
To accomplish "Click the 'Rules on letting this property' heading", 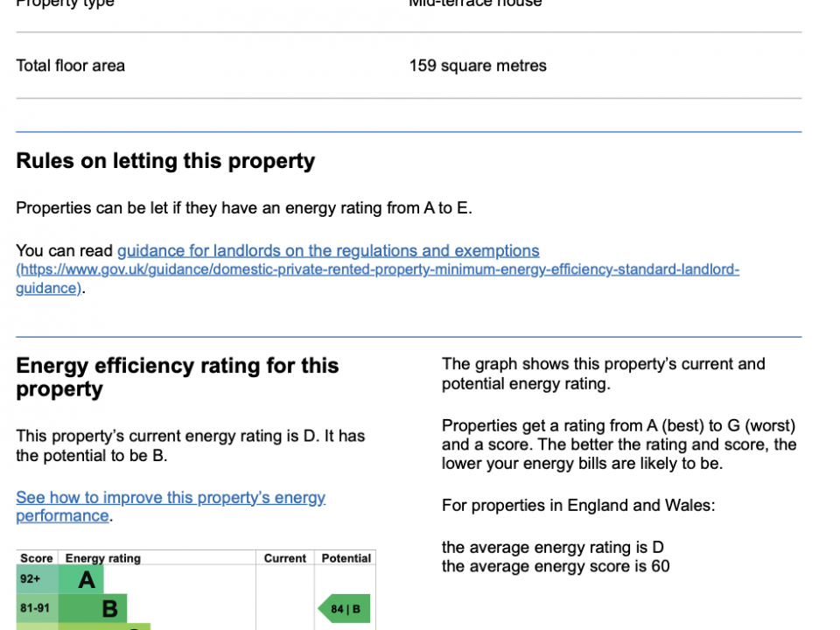I will pyautogui.click(x=165, y=161).
